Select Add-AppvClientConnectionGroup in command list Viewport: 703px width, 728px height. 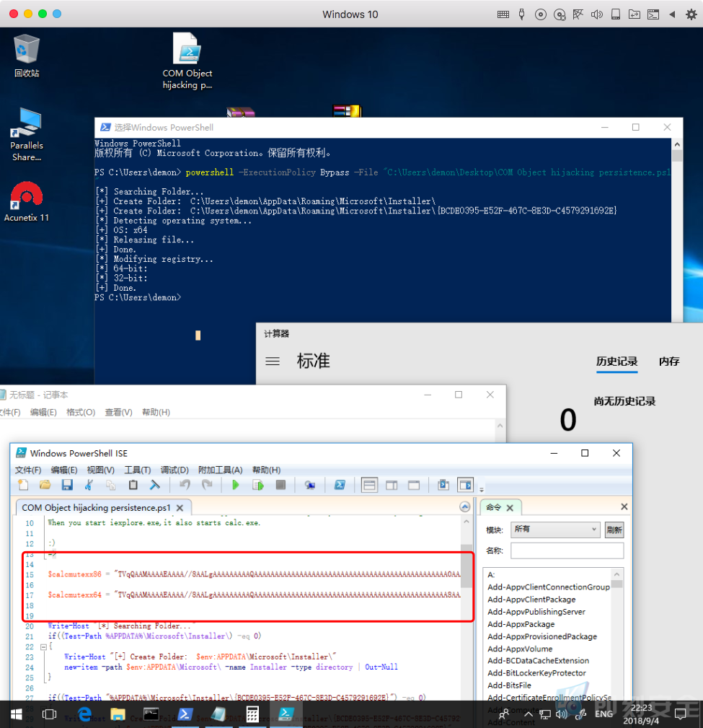[549, 587]
